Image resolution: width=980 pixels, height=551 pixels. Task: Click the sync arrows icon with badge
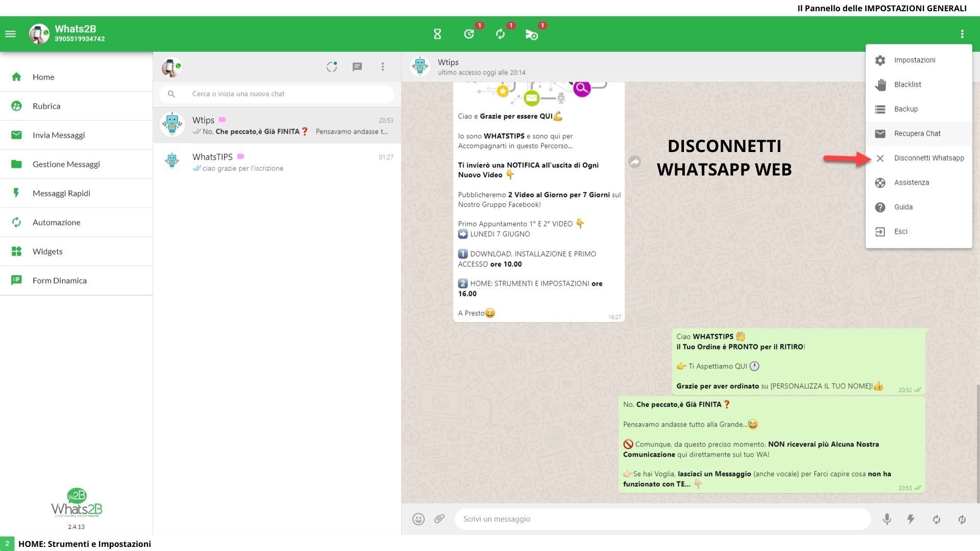[500, 34]
